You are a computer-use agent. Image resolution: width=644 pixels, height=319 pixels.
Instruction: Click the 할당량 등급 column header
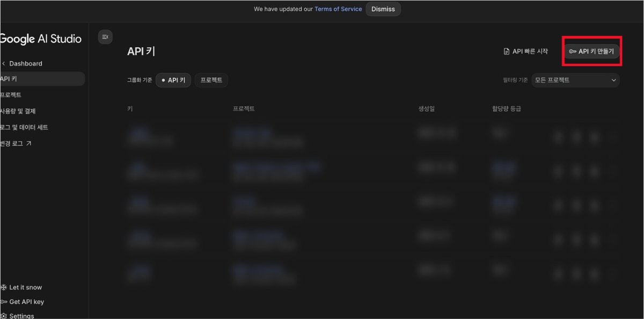tap(506, 108)
